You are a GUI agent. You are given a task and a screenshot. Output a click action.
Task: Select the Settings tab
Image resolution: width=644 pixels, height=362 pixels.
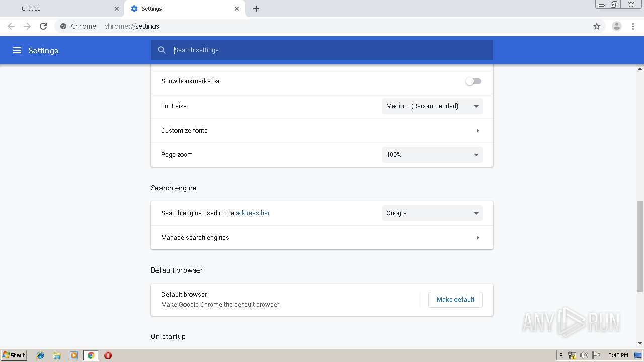click(185, 9)
